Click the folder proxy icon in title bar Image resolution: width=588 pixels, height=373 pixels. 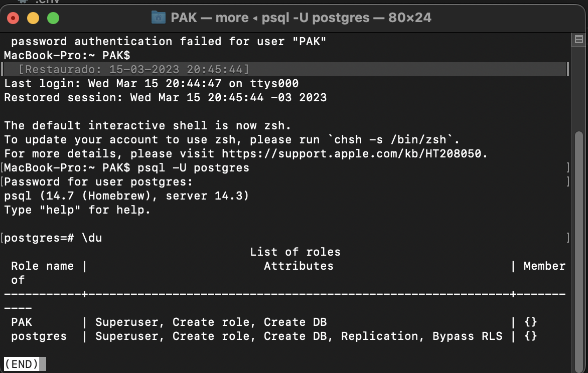pos(157,18)
